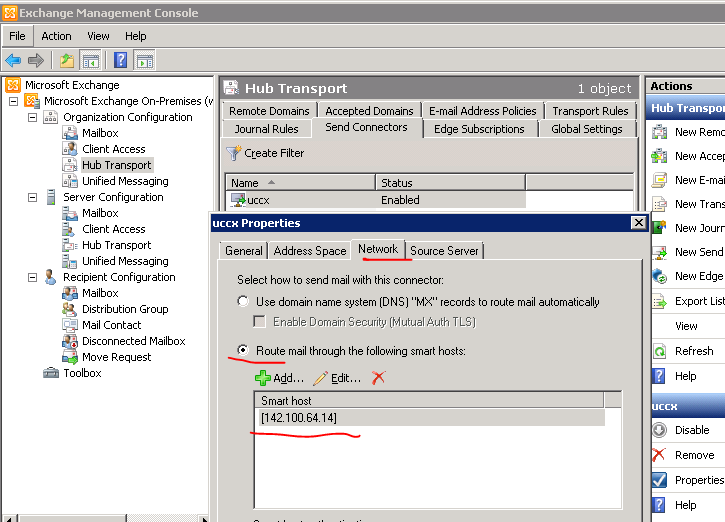Select smart host entry [142.100.64.14]

430,418
